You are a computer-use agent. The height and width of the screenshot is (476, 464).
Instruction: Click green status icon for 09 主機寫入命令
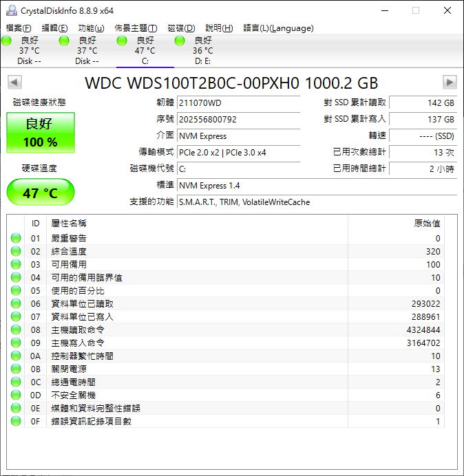[16, 343]
